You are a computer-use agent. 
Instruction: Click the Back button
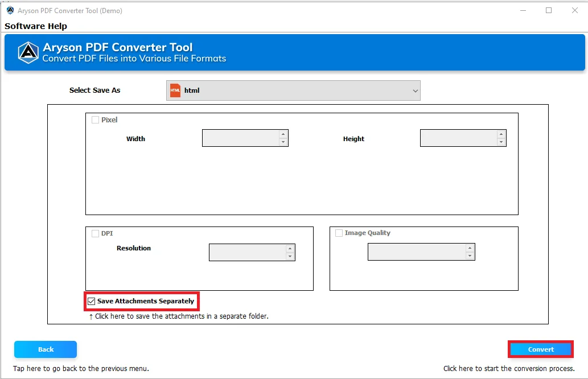click(46, 349)
